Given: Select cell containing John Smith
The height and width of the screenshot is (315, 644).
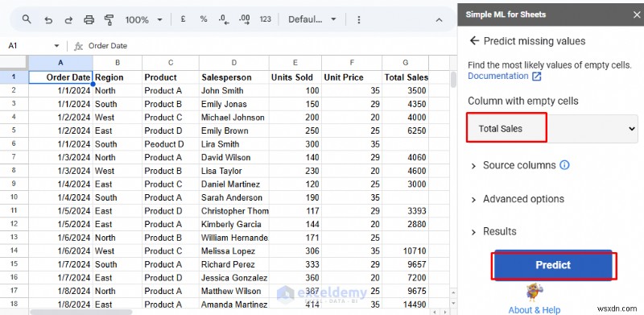Looking at the screenshot, I should coord(234,90).
